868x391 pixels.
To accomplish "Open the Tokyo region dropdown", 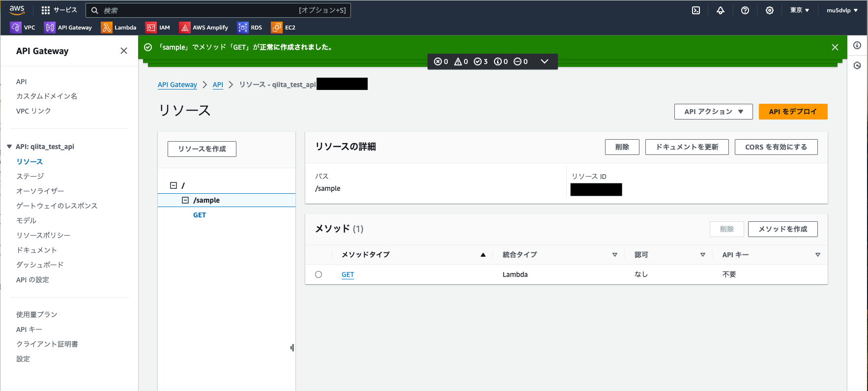I will (800, 10).
